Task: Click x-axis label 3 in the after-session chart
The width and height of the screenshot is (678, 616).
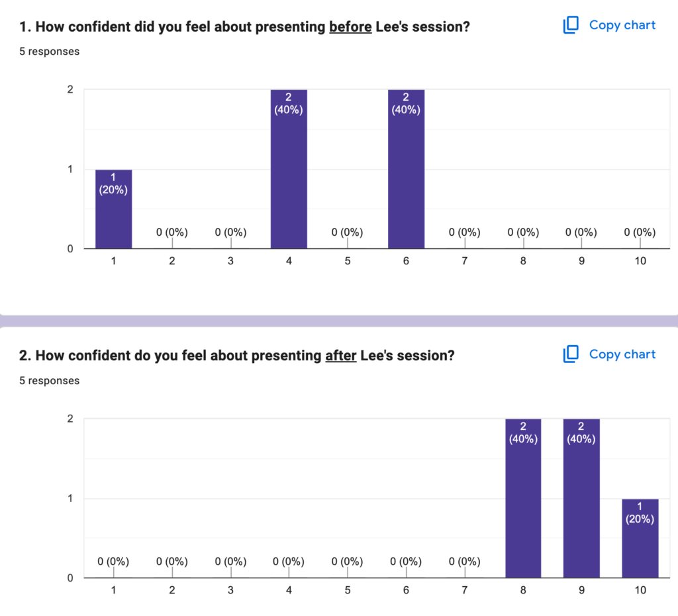Action: [x=230, y=590]
